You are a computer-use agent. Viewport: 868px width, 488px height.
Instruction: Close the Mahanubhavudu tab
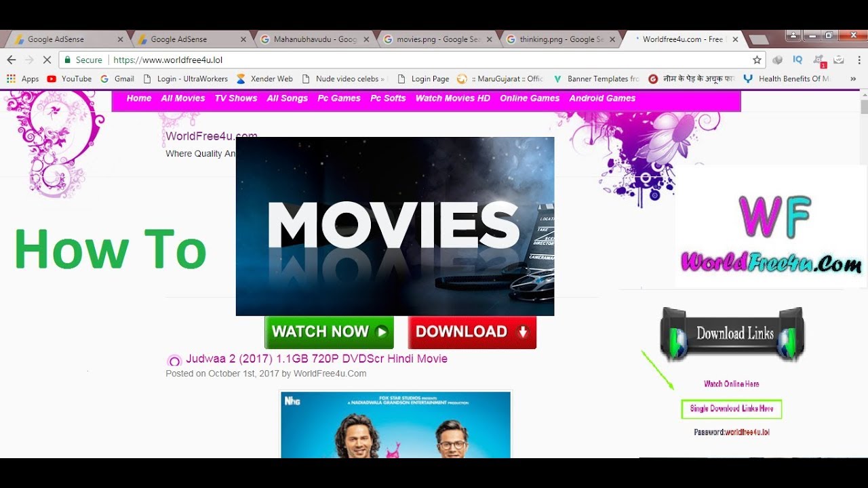click(366, 39)
